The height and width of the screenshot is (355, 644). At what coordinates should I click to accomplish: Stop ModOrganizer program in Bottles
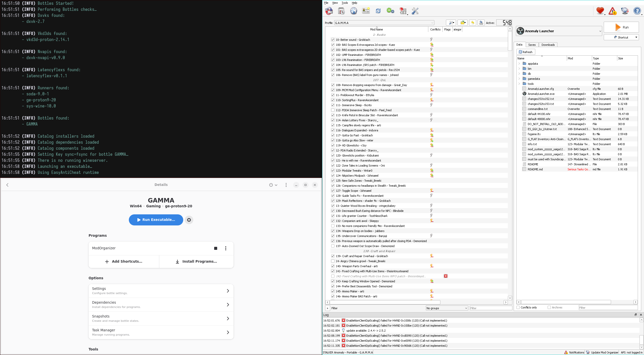tap(215, 248)
